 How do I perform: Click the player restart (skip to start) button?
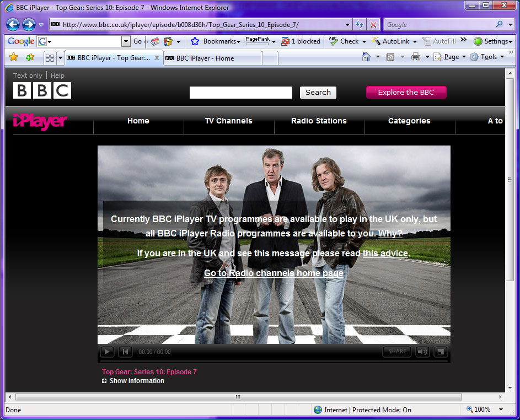(125, 352)
